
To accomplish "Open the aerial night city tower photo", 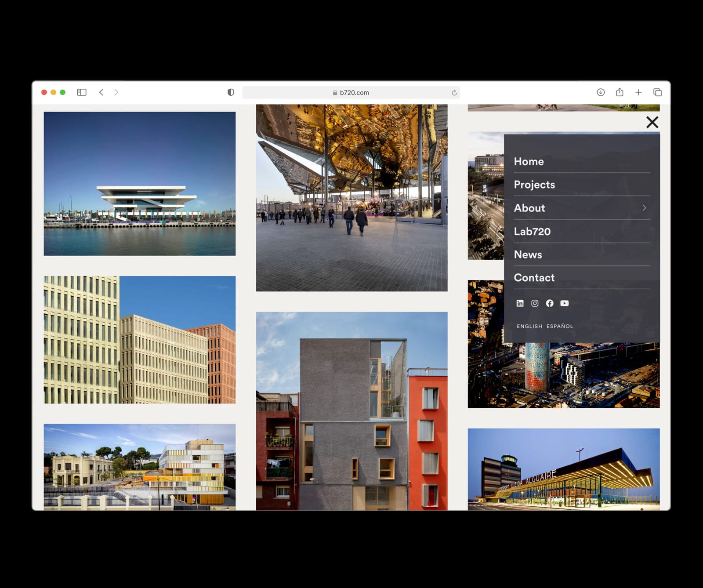I will 564,376.
